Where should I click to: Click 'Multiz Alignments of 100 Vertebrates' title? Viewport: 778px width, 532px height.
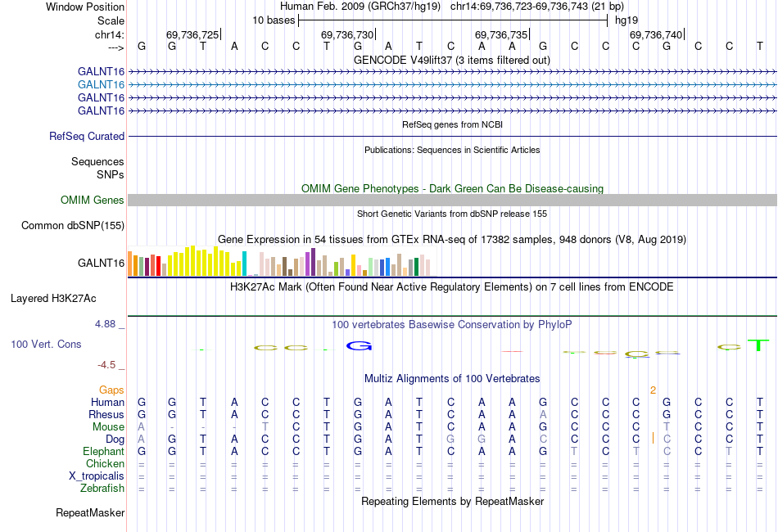452,379
